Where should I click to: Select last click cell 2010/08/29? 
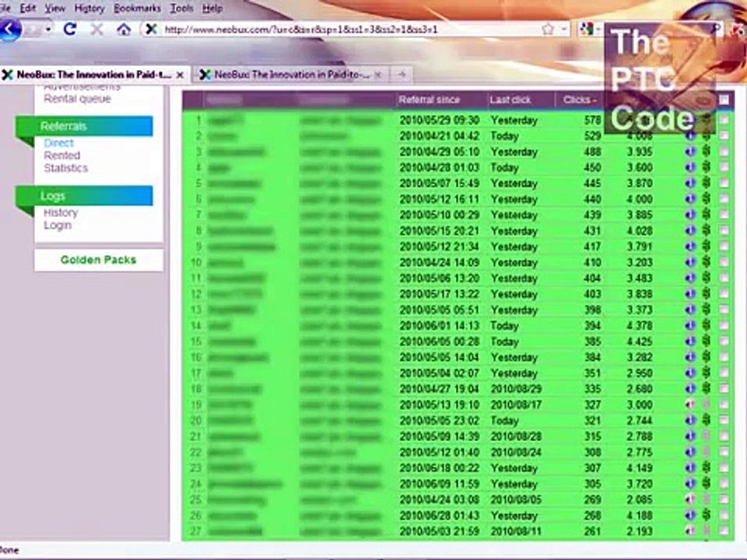(516, 389)
